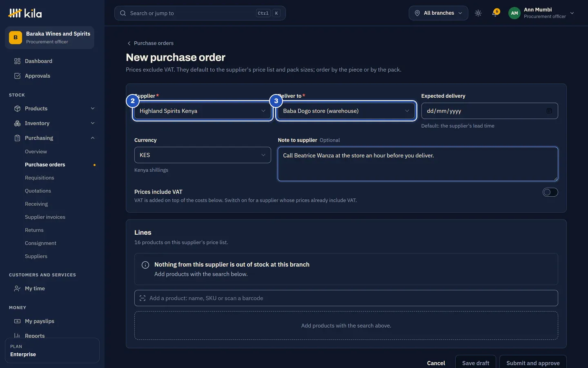Open the calendar picker in Expected delivery
This screenshot has width=588, height=368.
pyautogui.click(x=549, y=111)
